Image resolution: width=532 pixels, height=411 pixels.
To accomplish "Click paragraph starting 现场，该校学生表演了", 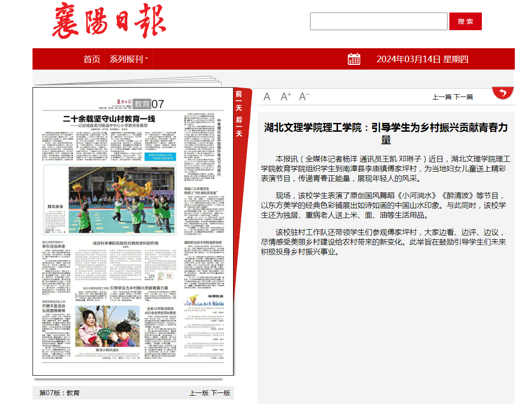I will pos(383,205).
